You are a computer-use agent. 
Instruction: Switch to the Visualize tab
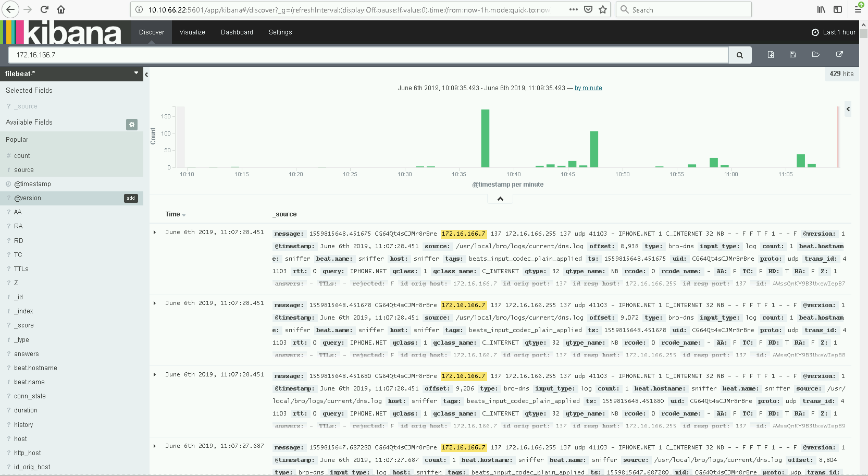coord(192,32)
